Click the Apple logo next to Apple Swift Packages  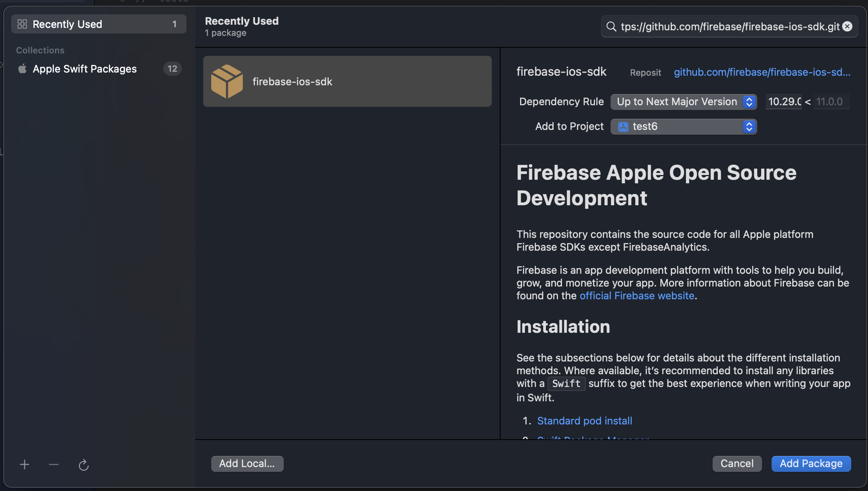point(22,69)
